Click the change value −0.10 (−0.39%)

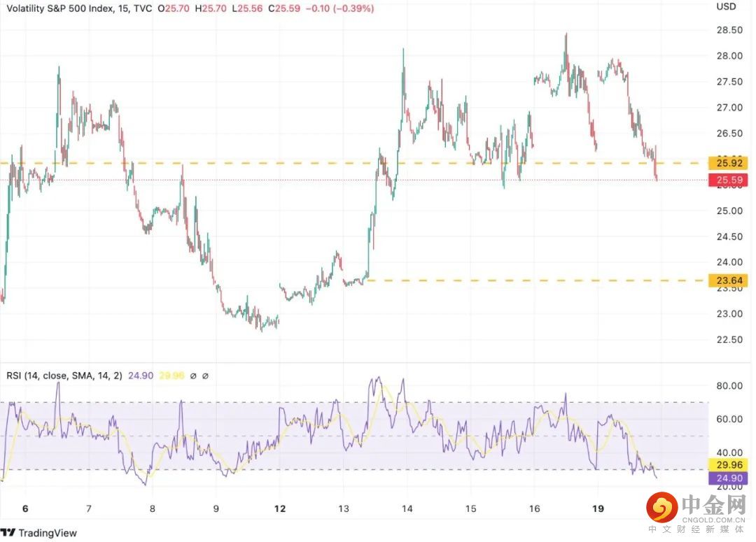[x=340, y=8]
